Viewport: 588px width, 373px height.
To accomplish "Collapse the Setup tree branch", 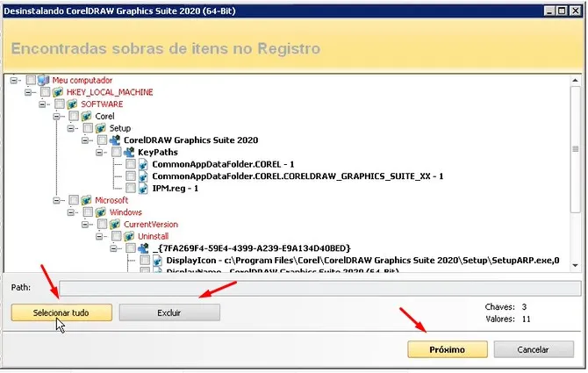I will pyautogui.click(x=70, y=128).
